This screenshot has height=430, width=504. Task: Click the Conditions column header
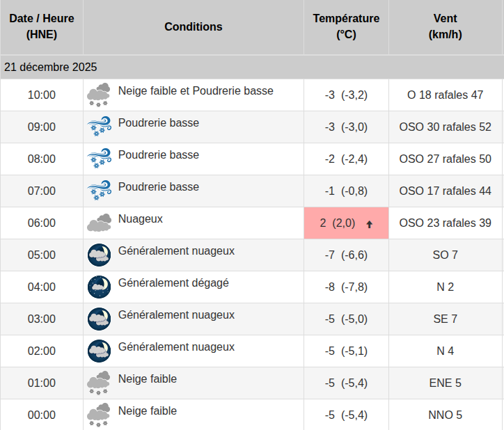(194, 26)
